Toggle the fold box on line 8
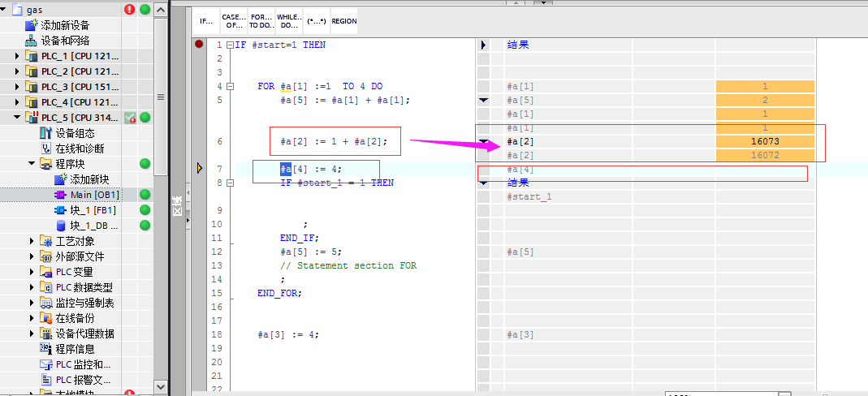 [x=230, y=183]
